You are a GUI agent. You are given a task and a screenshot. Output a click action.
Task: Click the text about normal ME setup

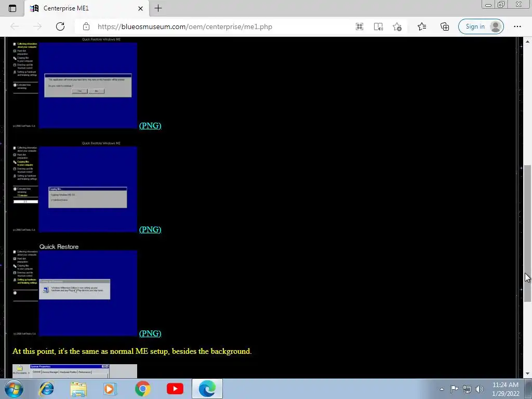point(132,351)
